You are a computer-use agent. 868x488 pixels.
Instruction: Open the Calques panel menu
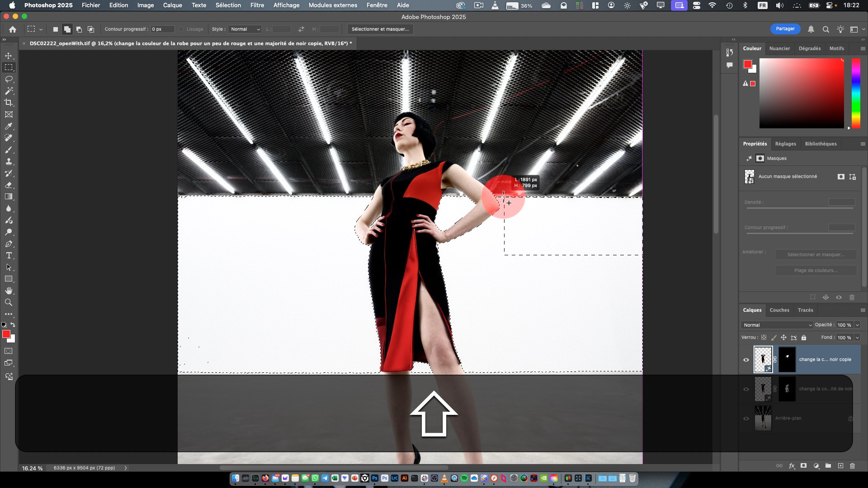point(863,310)
